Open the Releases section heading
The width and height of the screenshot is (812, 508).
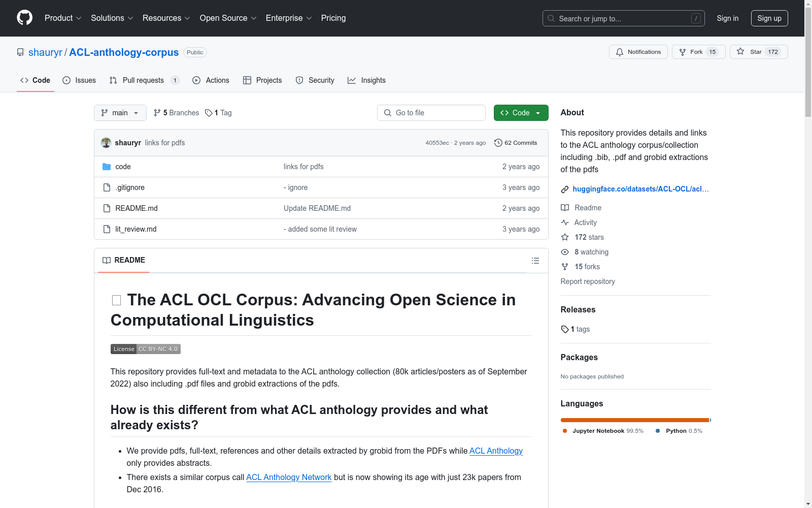(578, 310)
